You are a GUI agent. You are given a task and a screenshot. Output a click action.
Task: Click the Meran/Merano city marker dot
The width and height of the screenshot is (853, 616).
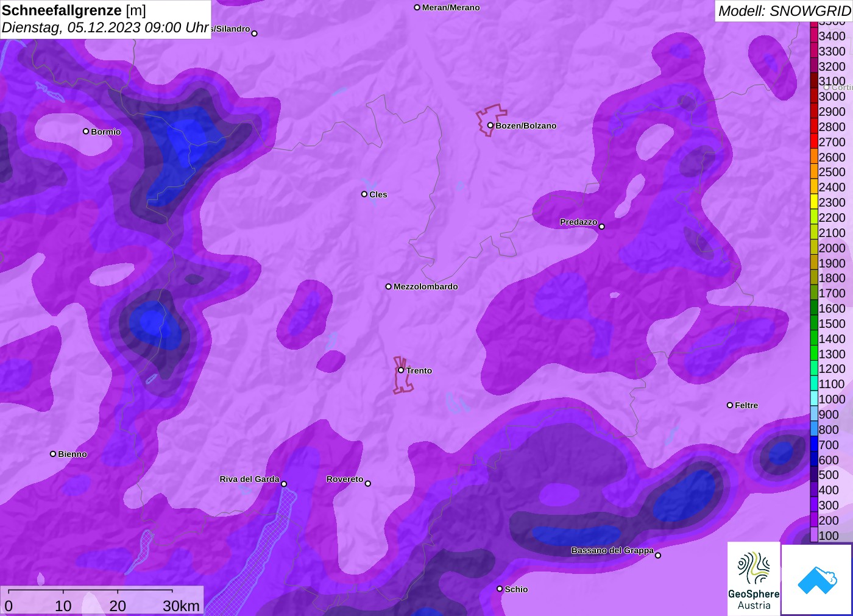tap(417, 7)
